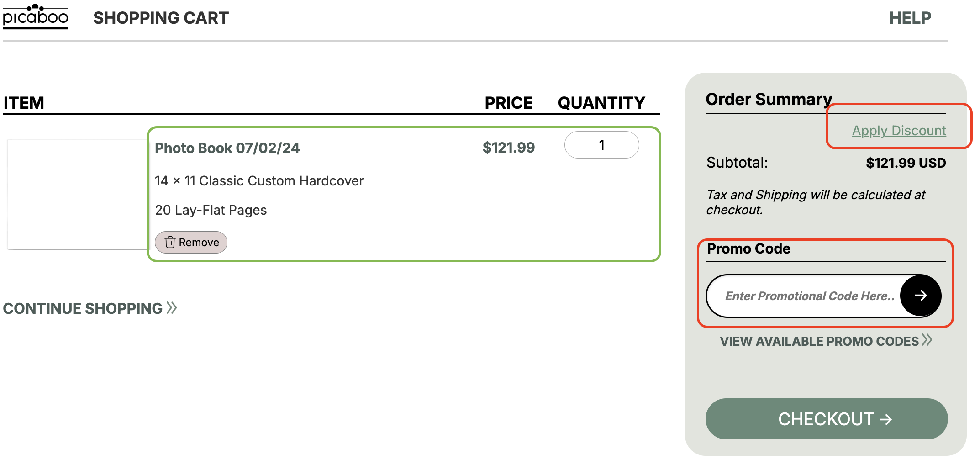Click the promotional code input field
The width and height of the screenshot is (980, 465).
(x=804, y=296)
